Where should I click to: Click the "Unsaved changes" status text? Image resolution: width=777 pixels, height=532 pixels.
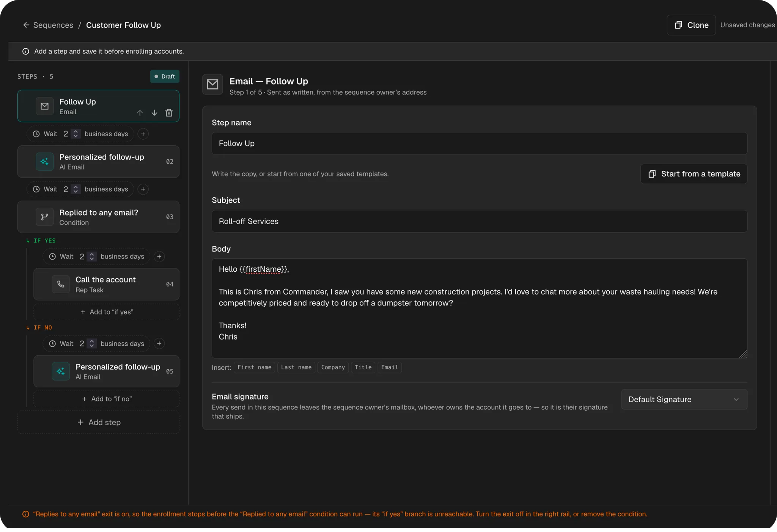[x=747, y=25]
